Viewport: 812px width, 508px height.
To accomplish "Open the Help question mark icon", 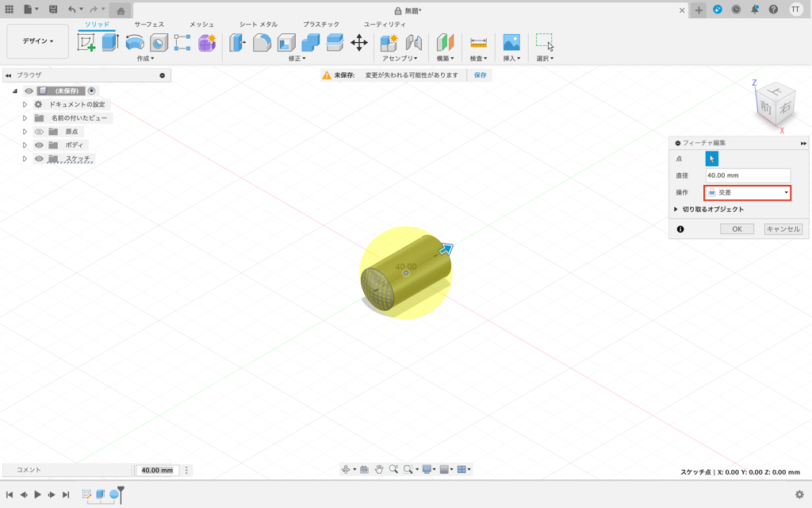I will coord(773,10).
